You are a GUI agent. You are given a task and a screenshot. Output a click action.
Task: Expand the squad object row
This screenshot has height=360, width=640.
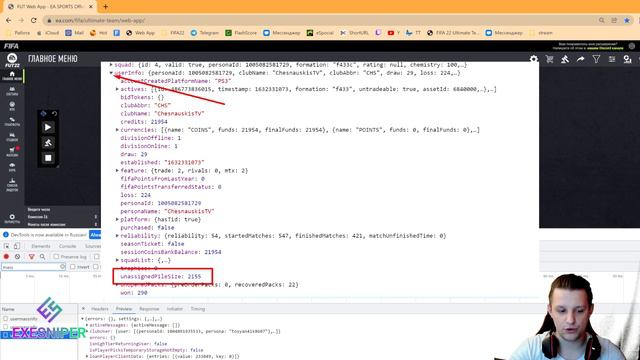click(111, 65)
